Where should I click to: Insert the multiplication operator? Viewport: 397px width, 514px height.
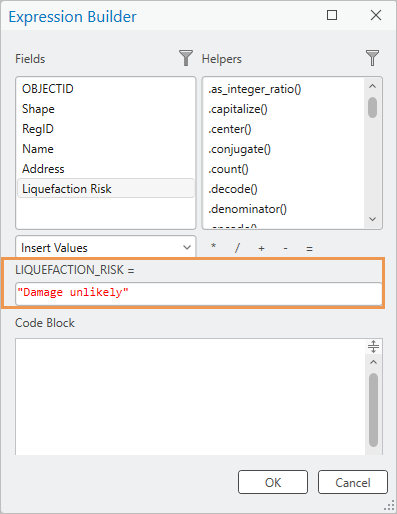213,247
